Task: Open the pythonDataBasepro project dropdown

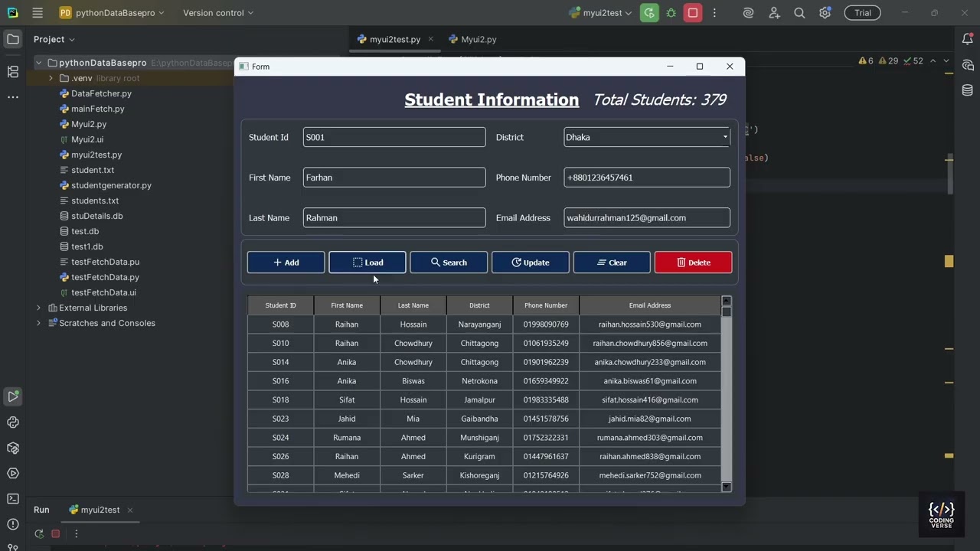Action: point(112,13)
